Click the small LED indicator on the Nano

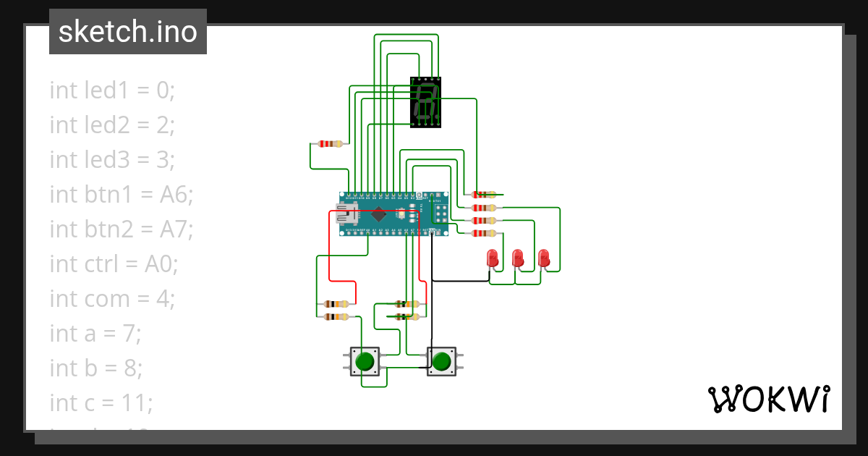[402, 214]
